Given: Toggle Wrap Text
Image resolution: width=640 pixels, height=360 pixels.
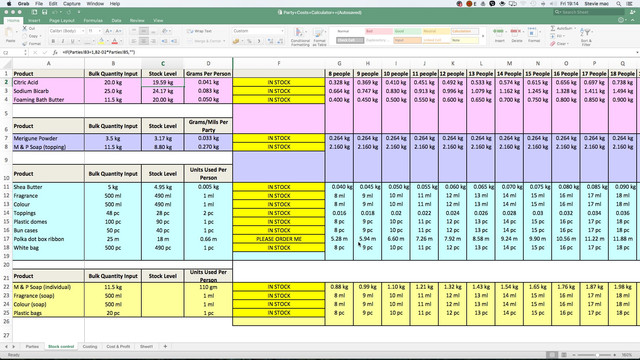Looking at the screenshot, I should click(x=200, y=31).
